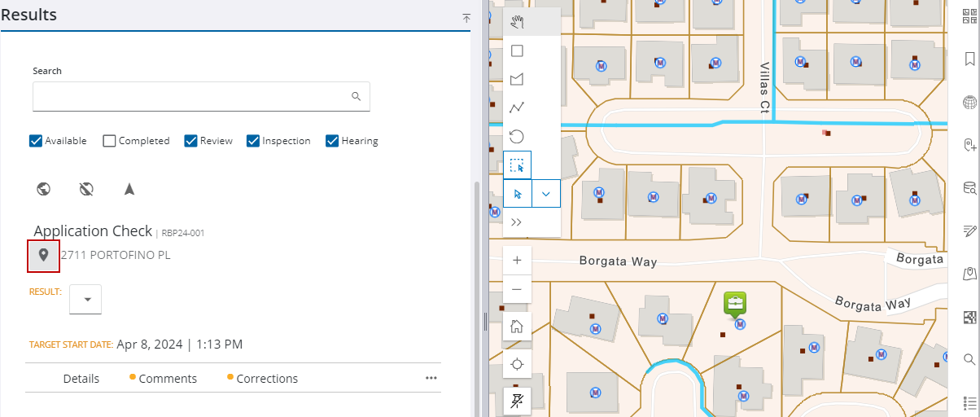This screenshot has width=980, height=417.
Task: Open the Result dropdown
Action: [x=86, y=299]
